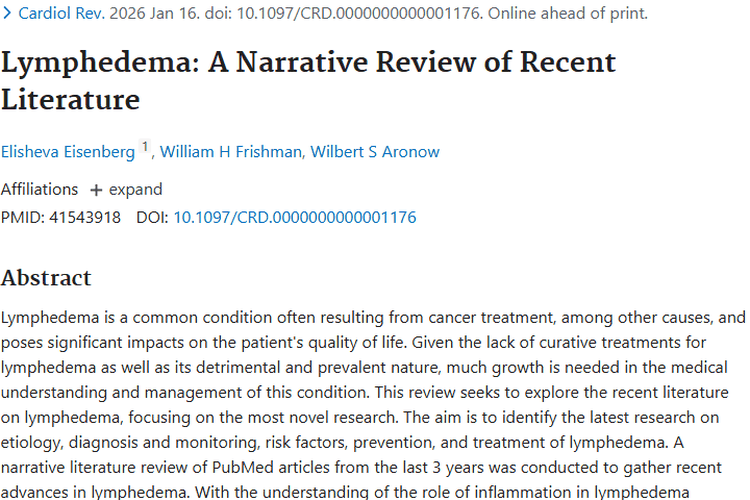The width and height of the screenshot is (750, 500).
Task: Click the Affiliations label
Action: 39,189
